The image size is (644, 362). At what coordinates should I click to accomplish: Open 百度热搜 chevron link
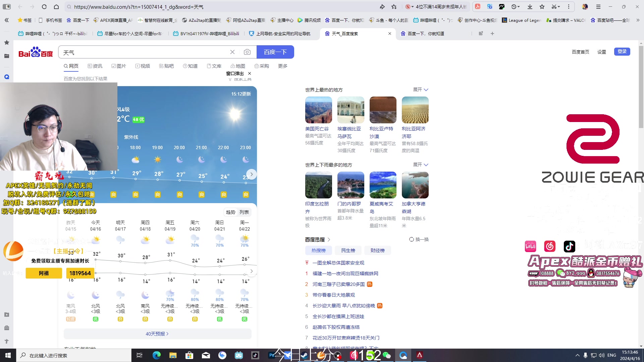pos(329,240)
